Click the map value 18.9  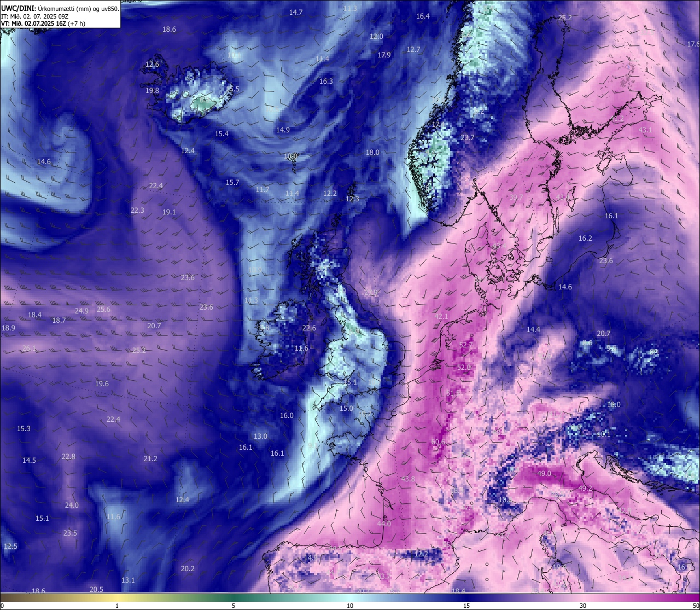click(8, 328)
